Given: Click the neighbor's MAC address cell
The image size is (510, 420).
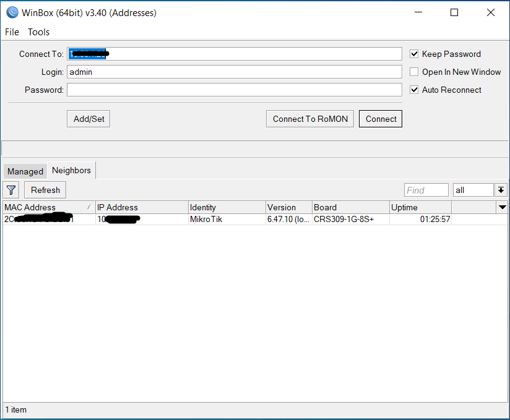Looking at the screenshot, I should coord(49,219).
